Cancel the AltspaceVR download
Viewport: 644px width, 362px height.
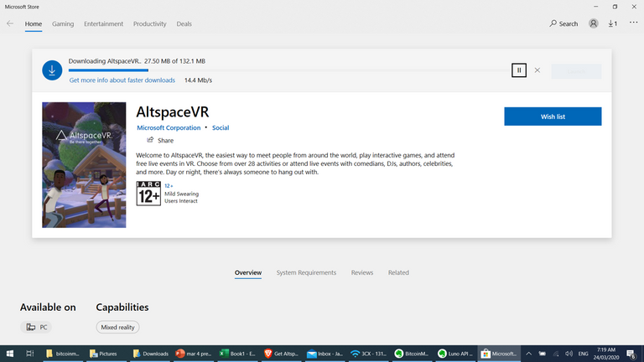[x=538, y=70]
